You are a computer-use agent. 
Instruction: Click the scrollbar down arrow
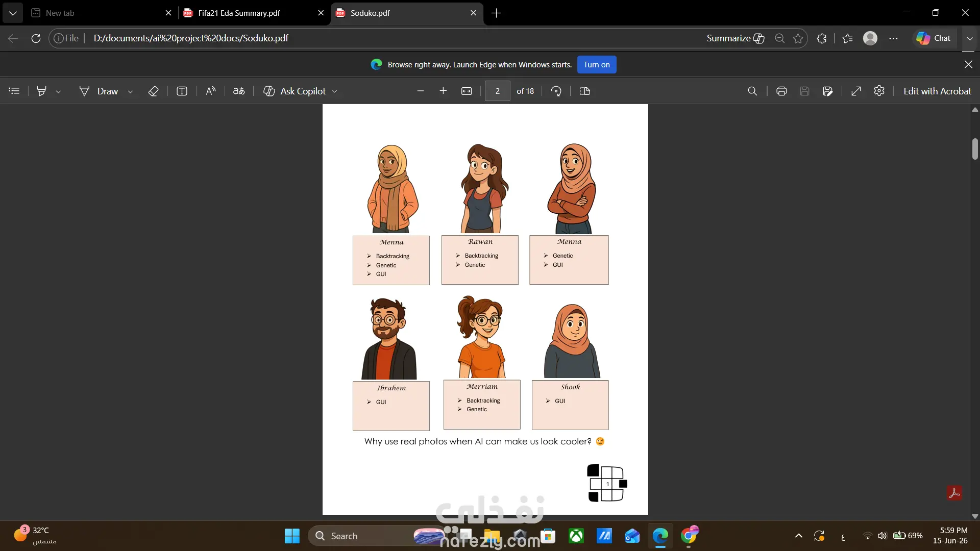pos(975,516)
